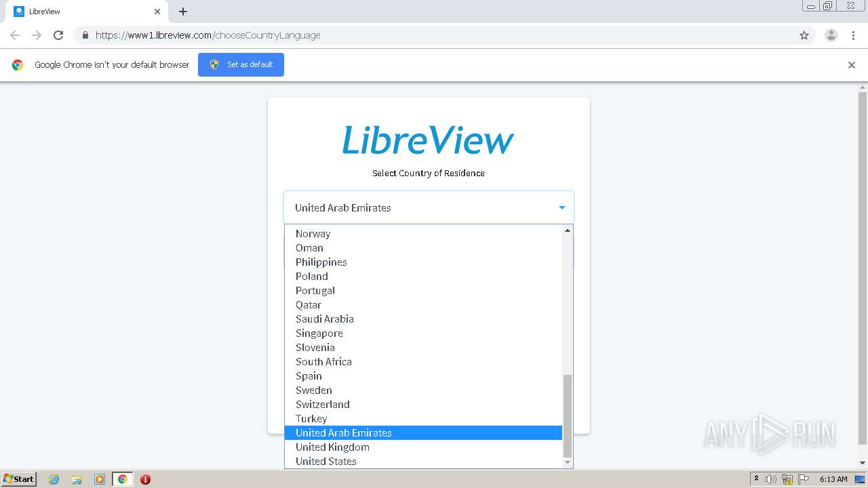
Task: Launch Internet Explorer from taskbar
Action: pos(54,479)
